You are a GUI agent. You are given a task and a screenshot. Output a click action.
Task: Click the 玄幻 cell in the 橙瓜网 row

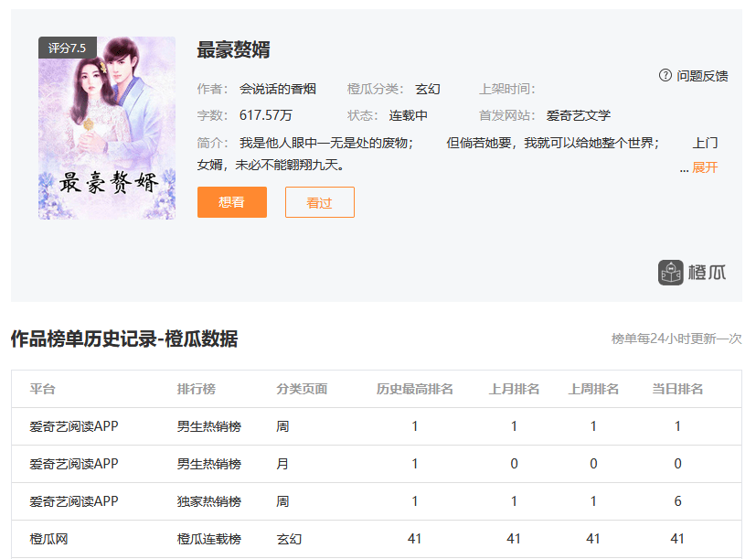(x=289, y=539)
